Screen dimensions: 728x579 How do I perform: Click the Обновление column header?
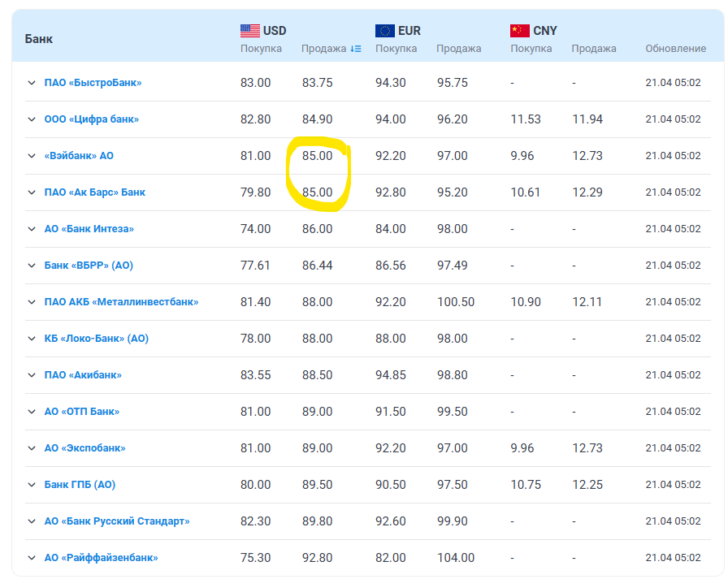pos(675,49)
